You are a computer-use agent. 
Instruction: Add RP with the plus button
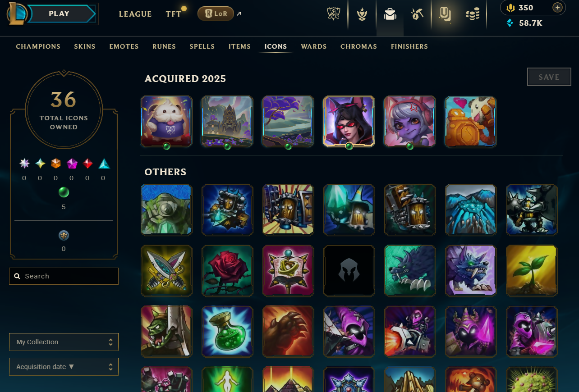(558, 8)
